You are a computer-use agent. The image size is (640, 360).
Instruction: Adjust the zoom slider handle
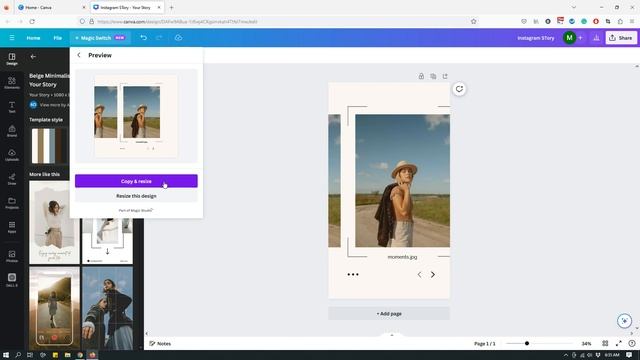pos(527,343)
